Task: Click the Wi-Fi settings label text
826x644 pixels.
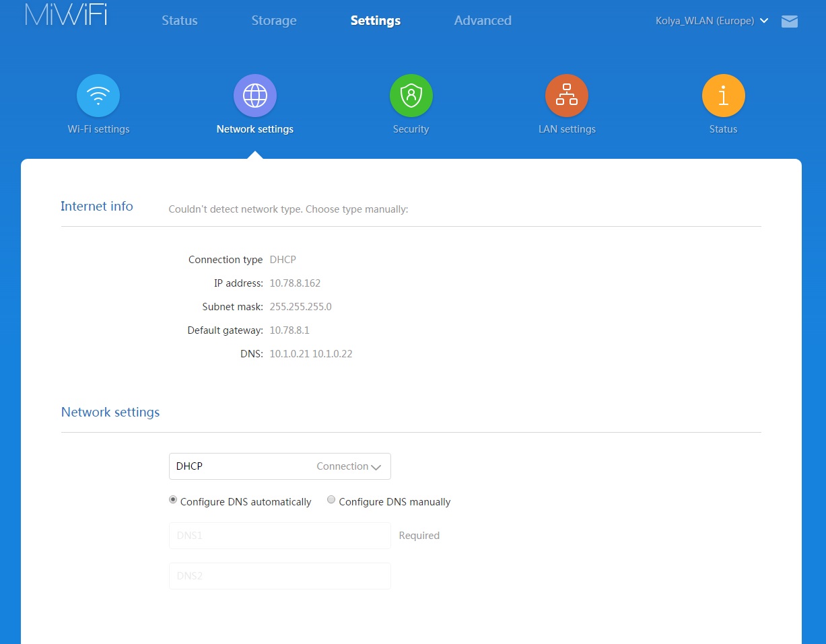Action: [98, 129]
